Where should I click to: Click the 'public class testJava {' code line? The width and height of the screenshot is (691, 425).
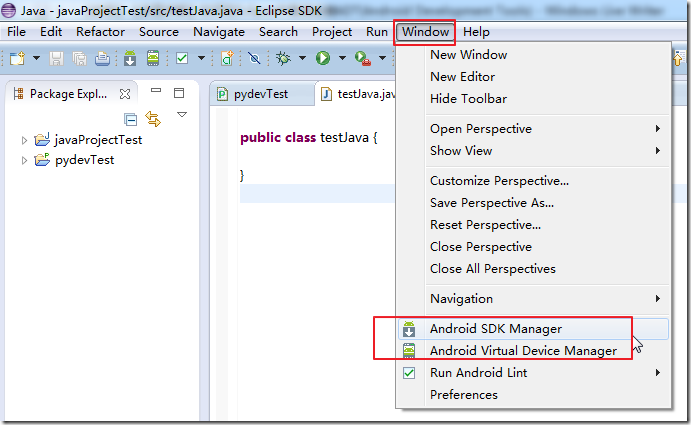[x=309, y=138]
